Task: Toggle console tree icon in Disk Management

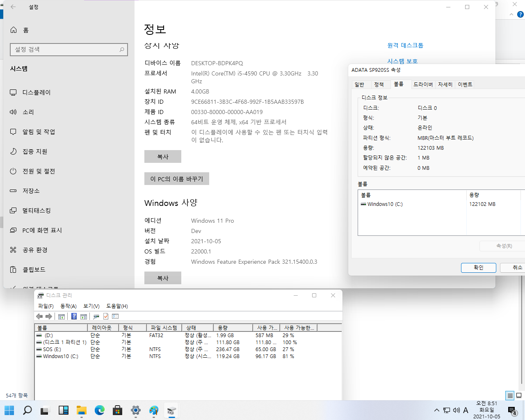Action: tap(62, 316)
